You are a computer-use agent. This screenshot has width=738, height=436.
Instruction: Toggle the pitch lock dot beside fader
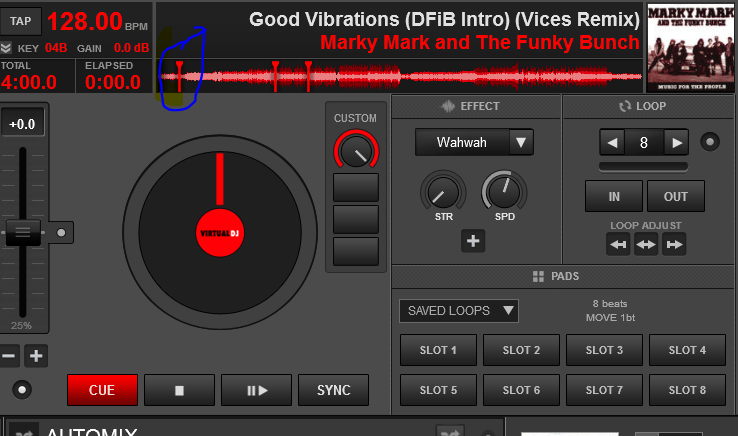pyautogui.click(x=61, y=233)
